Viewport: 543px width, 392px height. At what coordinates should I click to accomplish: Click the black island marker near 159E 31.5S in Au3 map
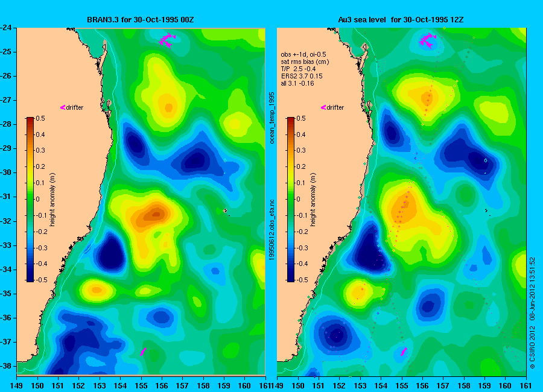coord(486,210)
